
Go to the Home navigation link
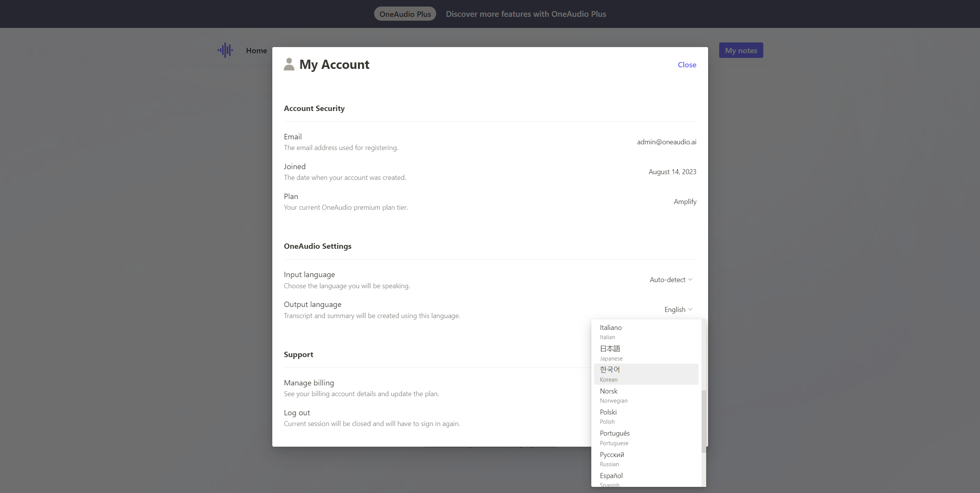coord(256,51)
